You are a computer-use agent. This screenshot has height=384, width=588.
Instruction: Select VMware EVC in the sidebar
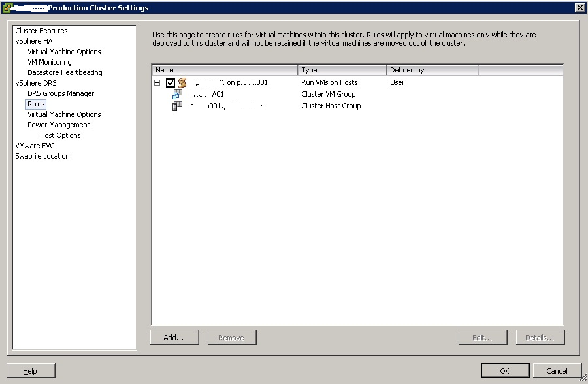pos(35,146)
